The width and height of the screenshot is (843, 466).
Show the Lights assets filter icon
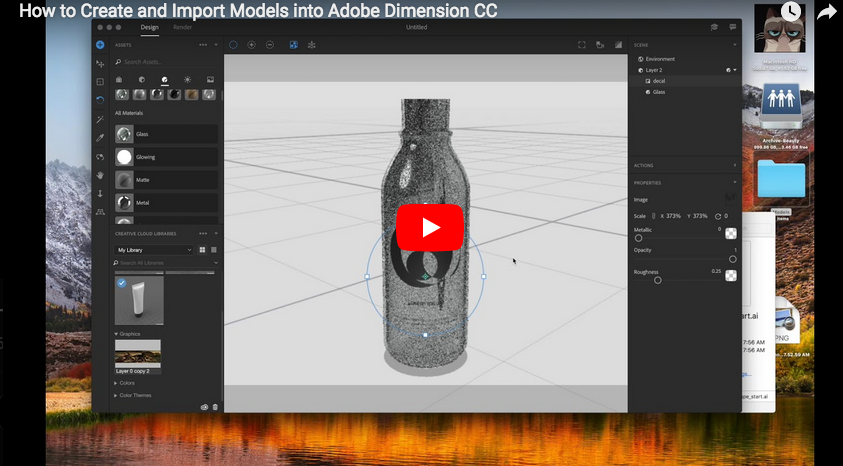click(x=188, y=79)
